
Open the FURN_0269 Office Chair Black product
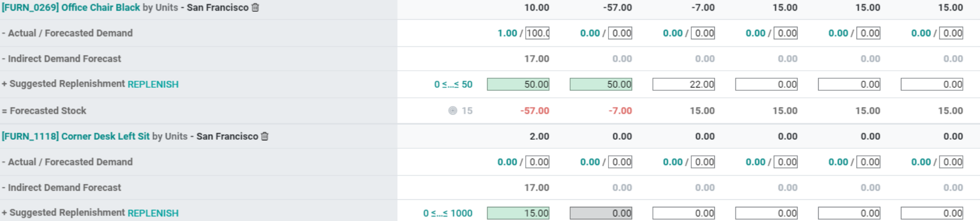click(x=71, y=8)
